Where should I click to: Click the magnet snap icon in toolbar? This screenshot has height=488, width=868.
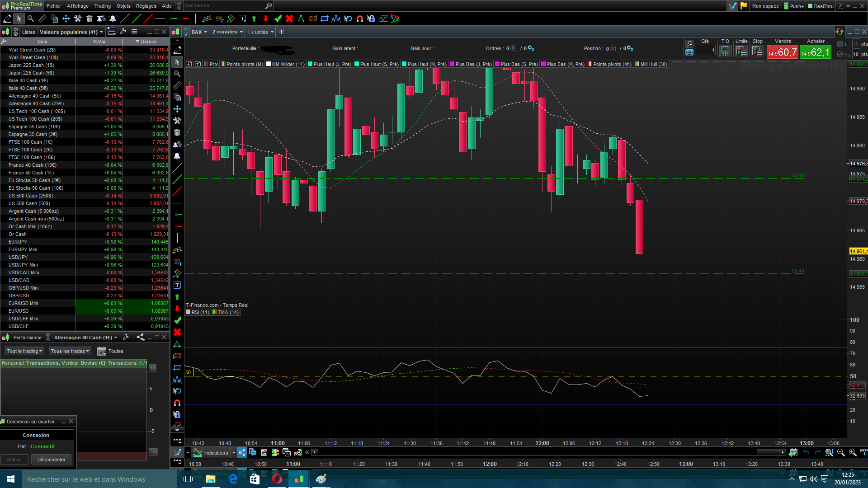(360, 19)
